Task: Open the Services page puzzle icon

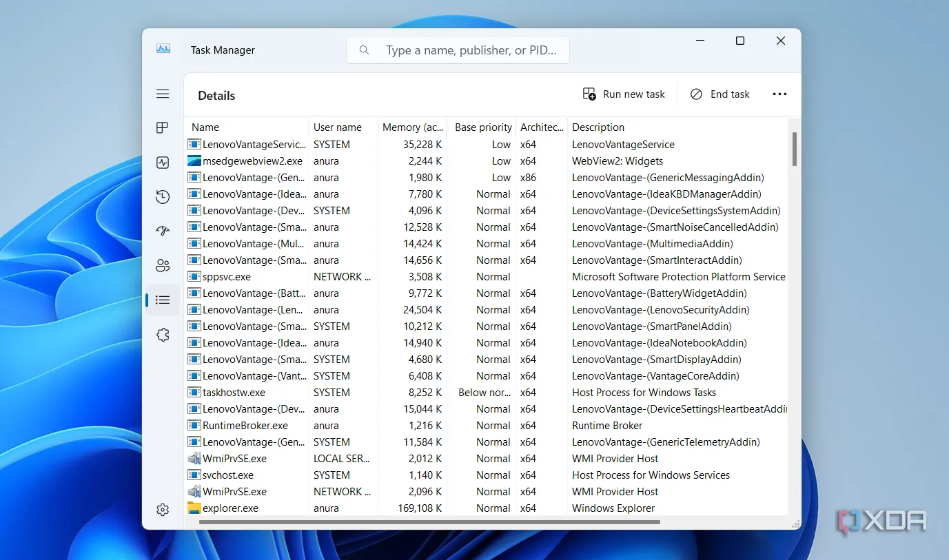Action: [163, 335]
